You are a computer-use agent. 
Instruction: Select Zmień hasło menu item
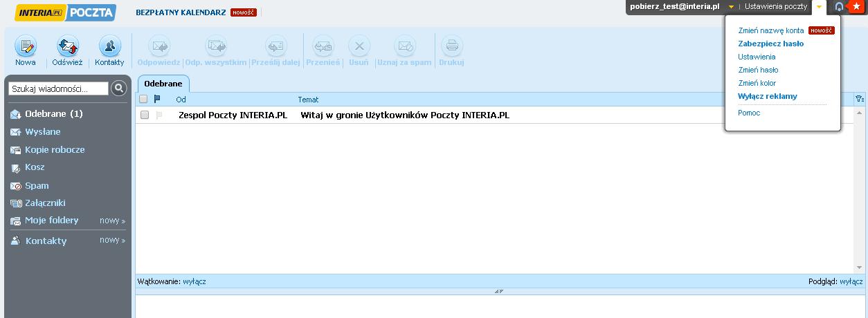point(759,70)
